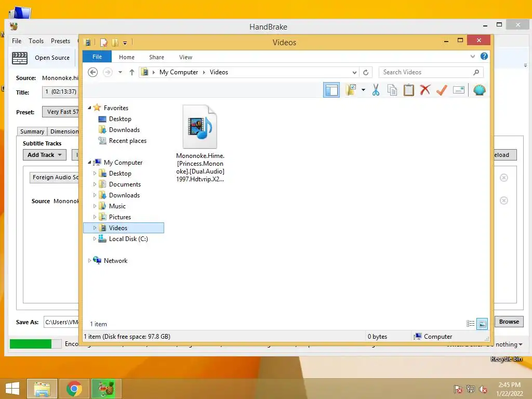Image resolution: width=532 pixels, height=399 pixels.
Task: Open HandBrake from the taskbar
Action: coord(106,389)
